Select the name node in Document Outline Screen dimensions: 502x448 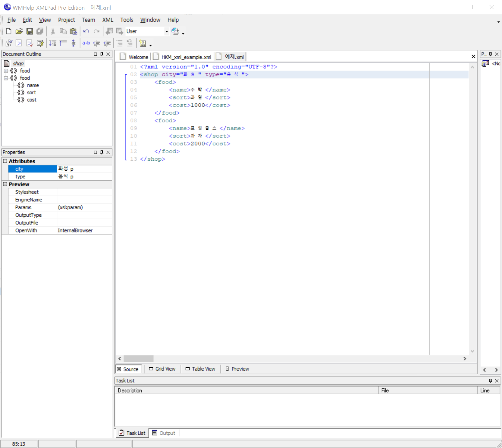pos(33,85)
